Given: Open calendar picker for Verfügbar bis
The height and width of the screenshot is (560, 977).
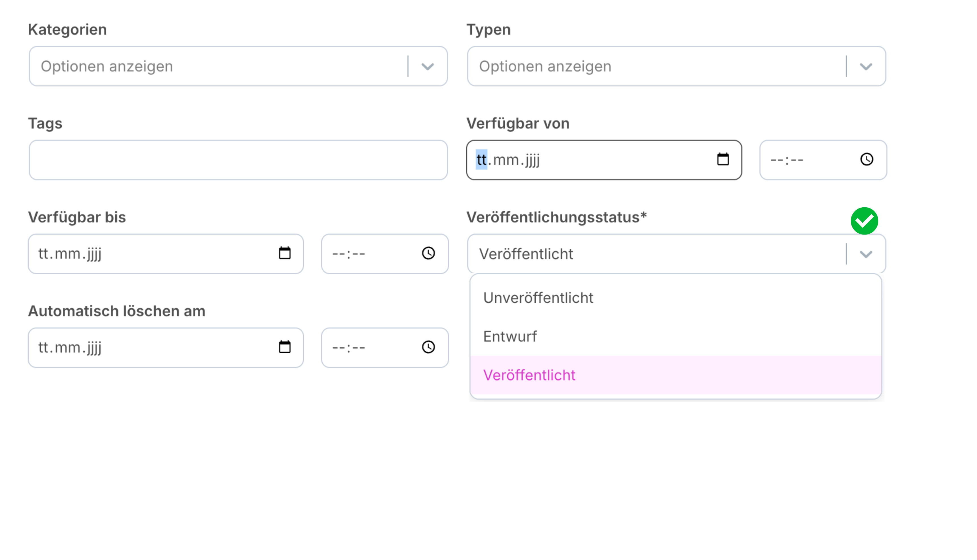Looking at the screenshot, I should click(x=285, y=253).
